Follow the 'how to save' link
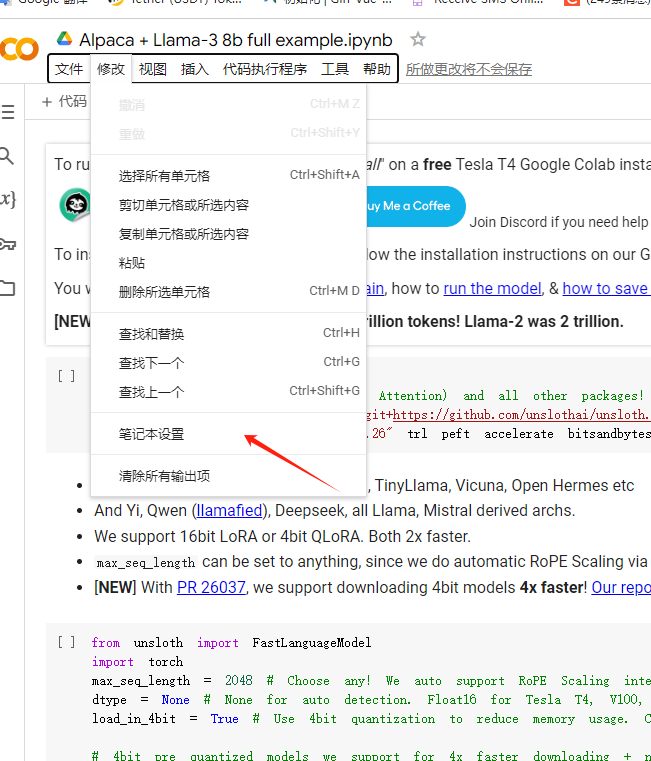The width and height of the screenshot is (651, 761). (607, 289)
